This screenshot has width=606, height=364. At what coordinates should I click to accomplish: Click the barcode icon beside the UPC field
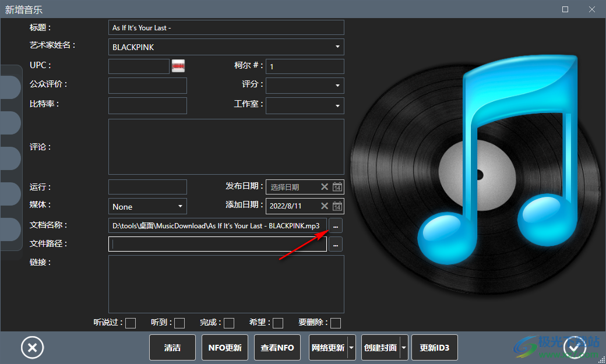click(178, 66)
